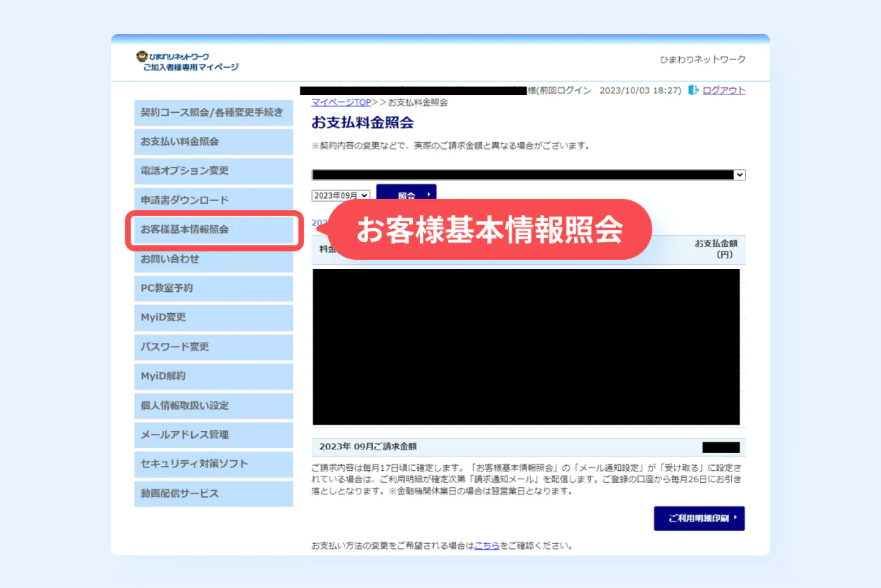881x588 pixels.
Task: Open メールアドレス管理 menu item
Action: (213, 435)
